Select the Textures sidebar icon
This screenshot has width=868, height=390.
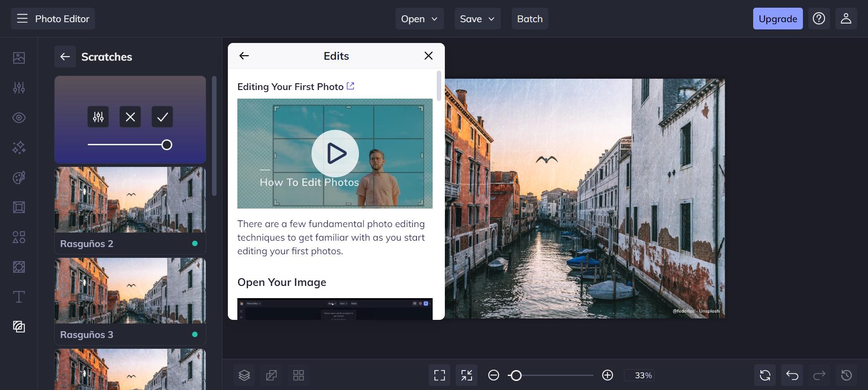[x=19, y=327]
